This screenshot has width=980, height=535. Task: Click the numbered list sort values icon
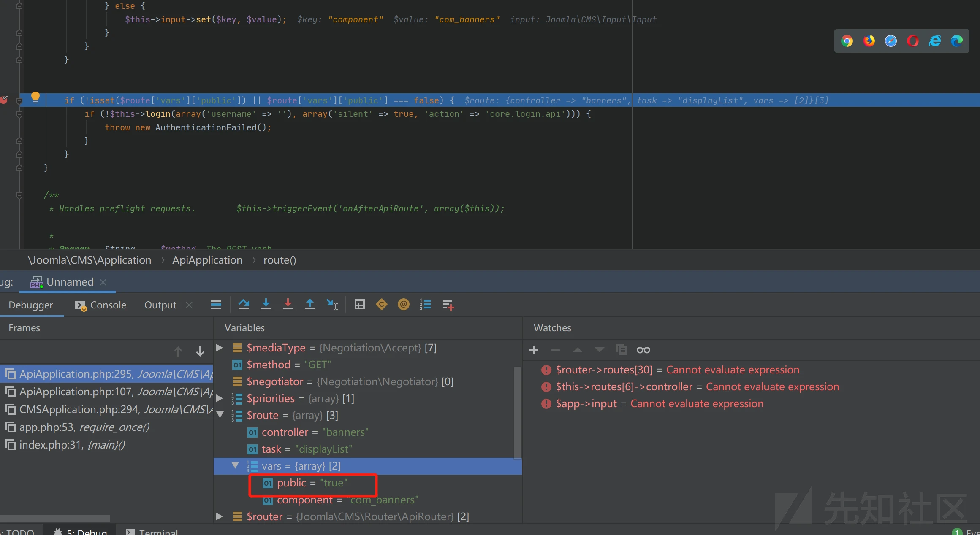[425, 305]
